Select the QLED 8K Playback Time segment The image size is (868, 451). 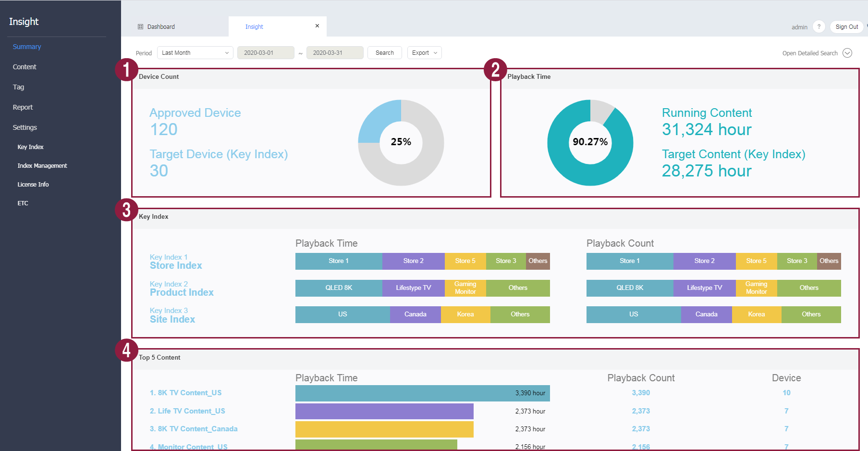(x=339, y=288)
